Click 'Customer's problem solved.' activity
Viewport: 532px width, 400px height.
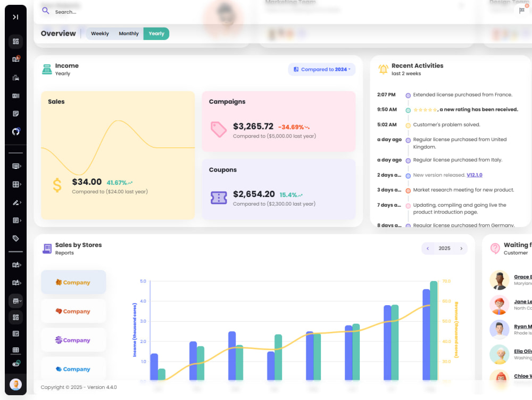click(x=446, y=125)
